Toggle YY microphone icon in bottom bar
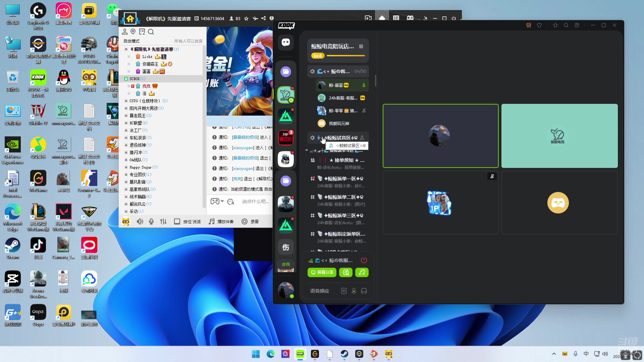The height and width of the screenshot is (362, 644). tap(151, 222)
